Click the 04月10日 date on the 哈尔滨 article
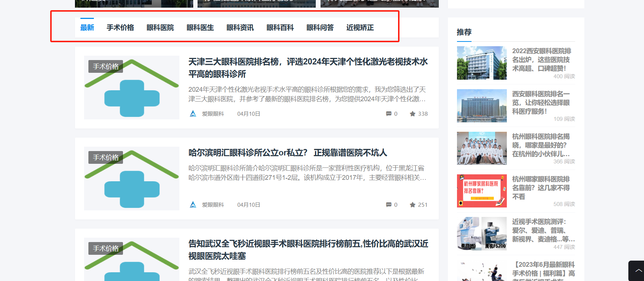This screenshot has height=281, width=644. coord(249,205)
